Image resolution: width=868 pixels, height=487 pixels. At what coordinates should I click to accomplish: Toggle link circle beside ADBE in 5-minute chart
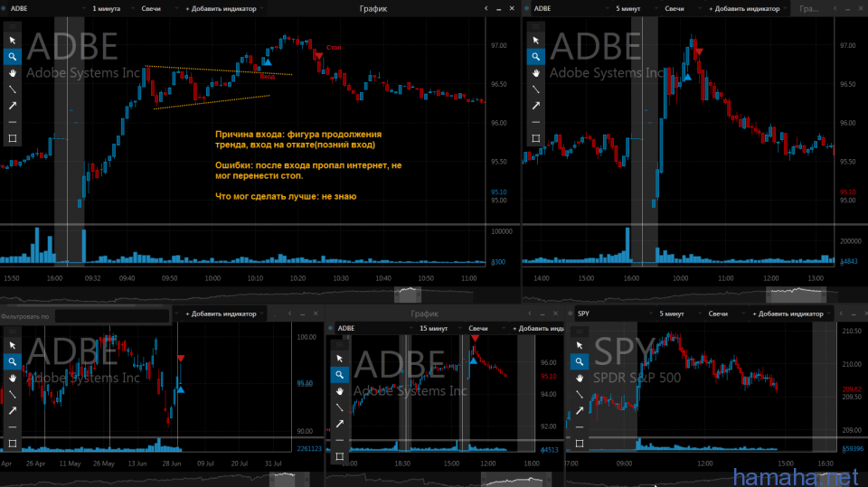(527, 8)
